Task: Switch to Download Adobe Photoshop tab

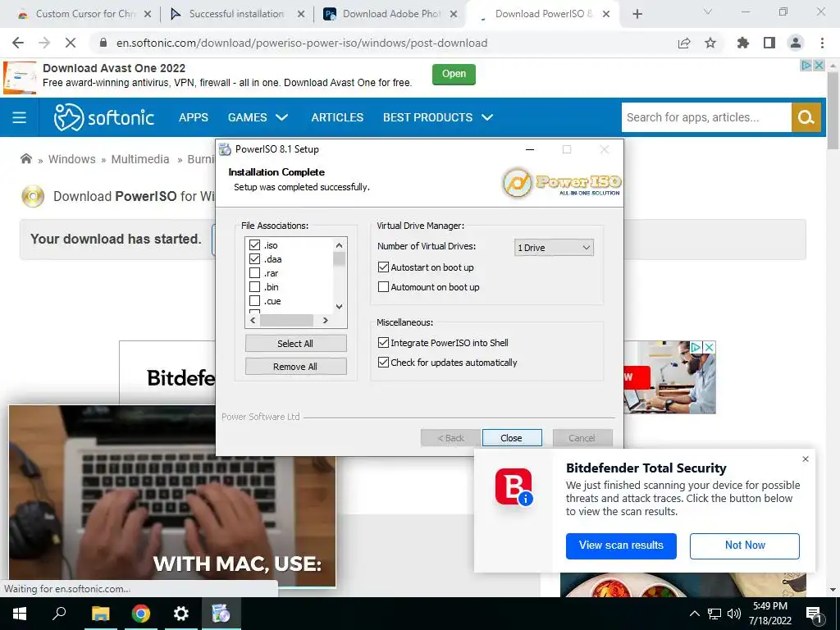Action: [x=390, y=14]
